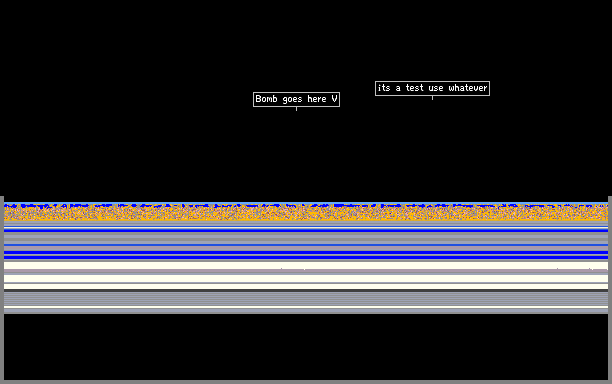Click the word "whatever" in the test sign
This screenshot has width=612, height=384.
coord(468,88)
